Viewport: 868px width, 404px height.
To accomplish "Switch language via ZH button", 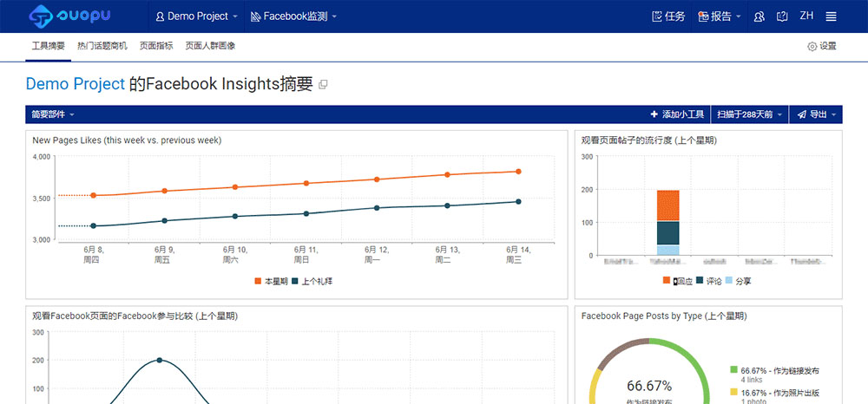I will (806, 16).
